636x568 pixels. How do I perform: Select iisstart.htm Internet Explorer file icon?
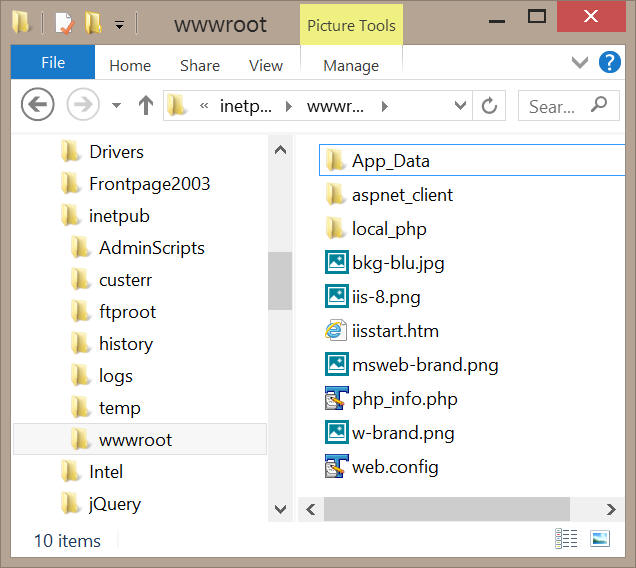[336, 331]
